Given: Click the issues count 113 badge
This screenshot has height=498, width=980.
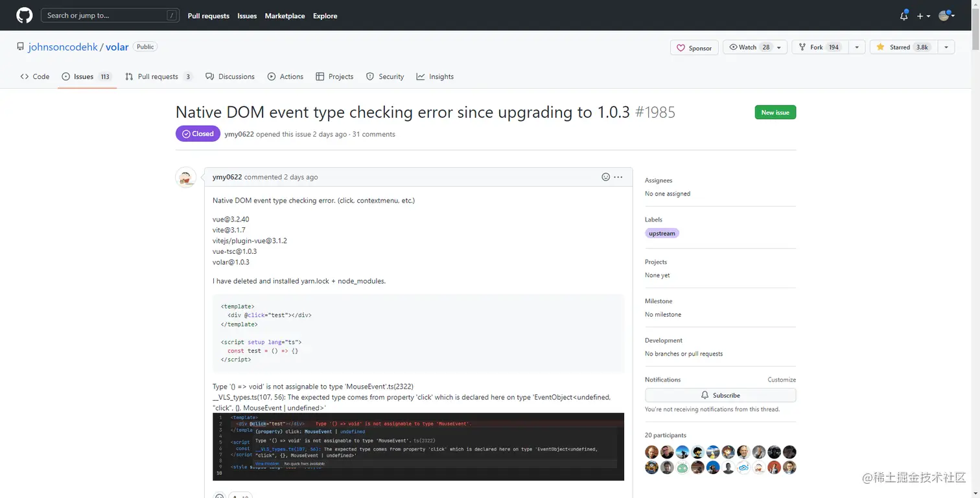Looking at the screenshot, I should pyautogui.click(x=105, y=76).
